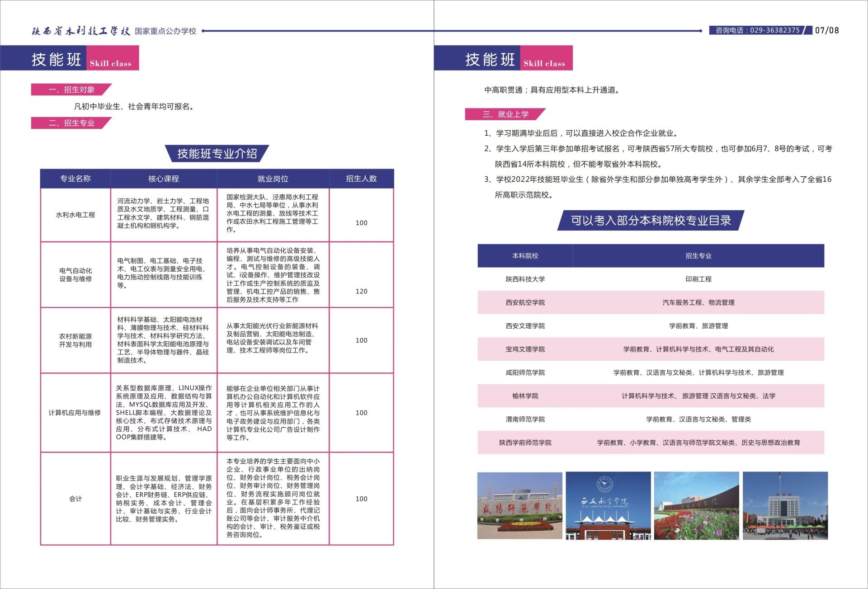Click the 计算机应用与维修 major cell
Image resolution: width=868 pixels, height=589 pixels.
(75, 413)
